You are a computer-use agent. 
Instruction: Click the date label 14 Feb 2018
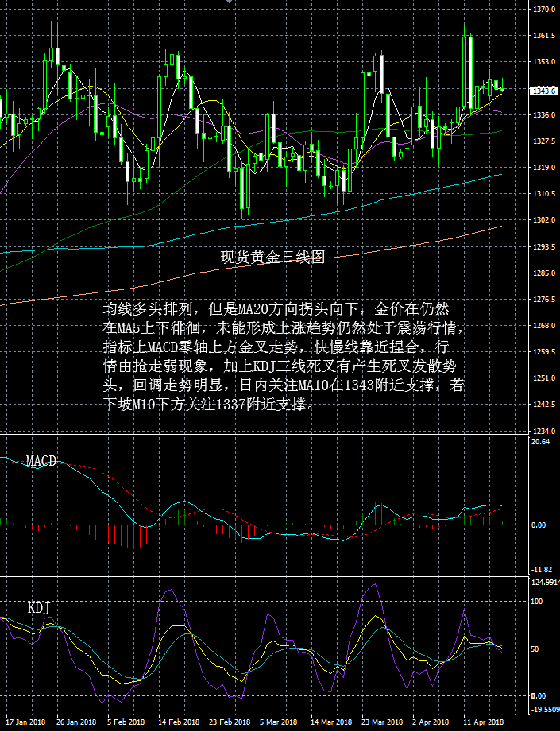(179, 722)
